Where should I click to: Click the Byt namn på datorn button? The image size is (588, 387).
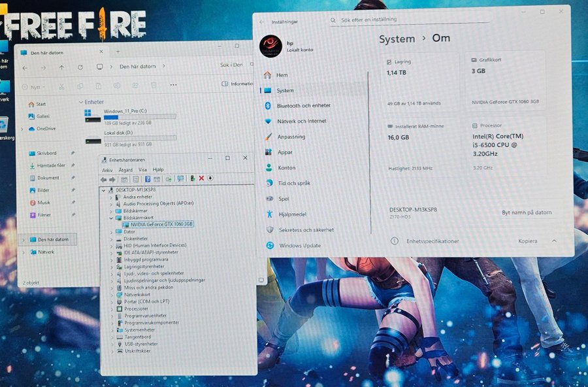tap(527, 212)
